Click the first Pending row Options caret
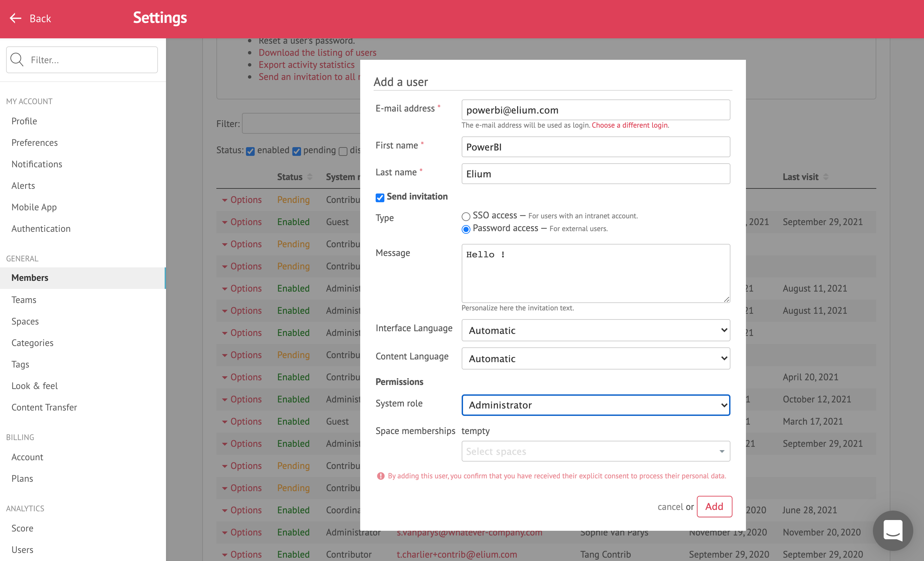This screenshot has width=924, height=561. [225, 200]
